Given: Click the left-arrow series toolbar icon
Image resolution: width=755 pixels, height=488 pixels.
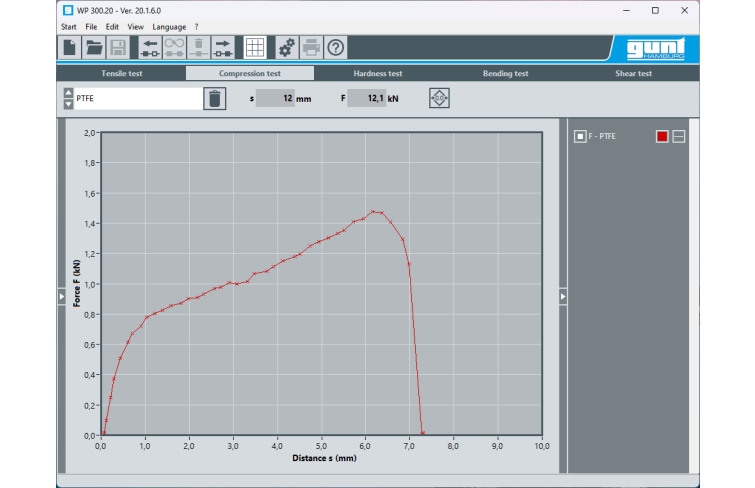Looking at the screenshot, I should coord(150,47).
